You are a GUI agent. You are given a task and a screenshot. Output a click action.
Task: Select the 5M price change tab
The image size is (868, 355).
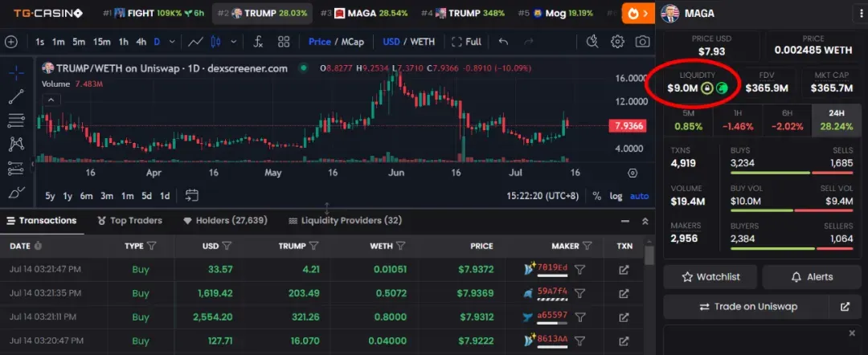click(689, 120)
